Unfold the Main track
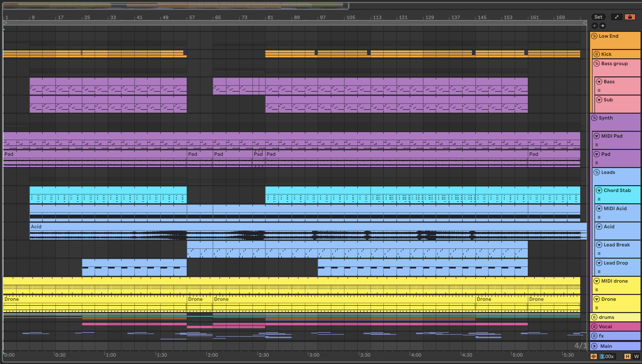The height and width of the screenshot is (364, 642). tap(594, 346)
